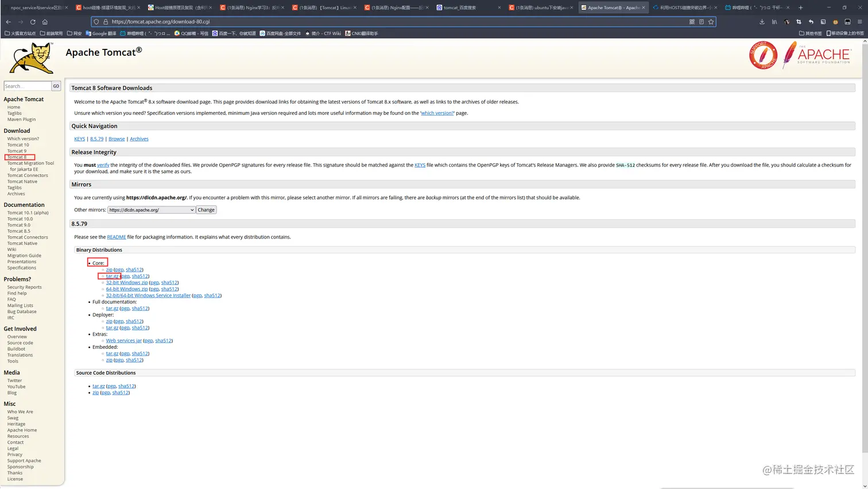Open the 'which version?' link in the welcome text
The image size is (868, 489).
click(x=437, y=113)
